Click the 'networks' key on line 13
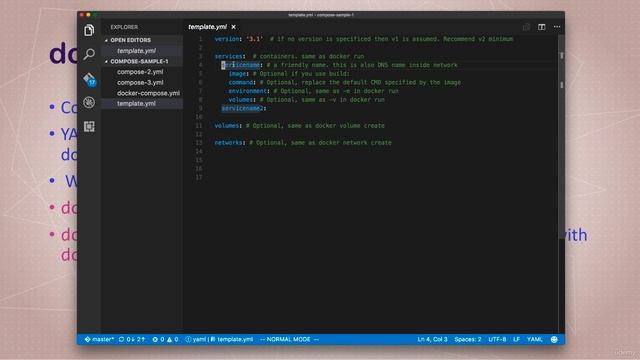The height and width of the screenshot is (360, 640). [229, 143]
